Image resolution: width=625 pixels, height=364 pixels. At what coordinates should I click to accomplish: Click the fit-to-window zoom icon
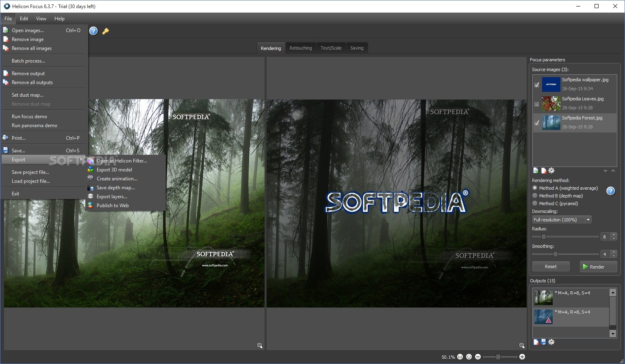[469, 357]
